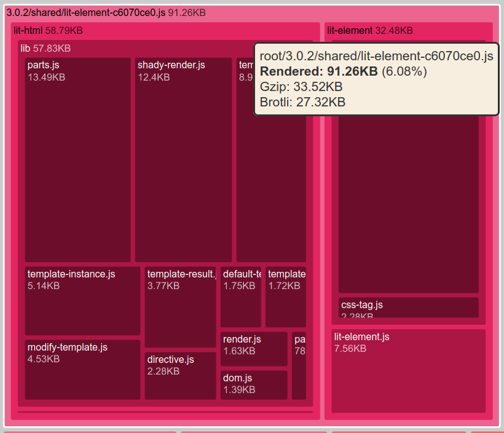Screen dimensions: 504x433
Task: Select the css-tag.js block
Action: point(409,308)
